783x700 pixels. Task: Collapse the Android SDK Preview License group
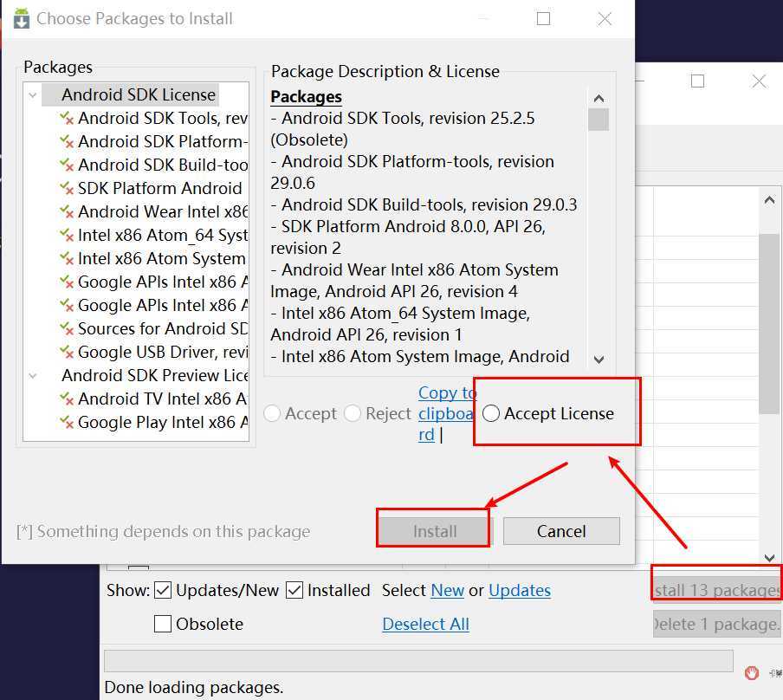(33, 376)
